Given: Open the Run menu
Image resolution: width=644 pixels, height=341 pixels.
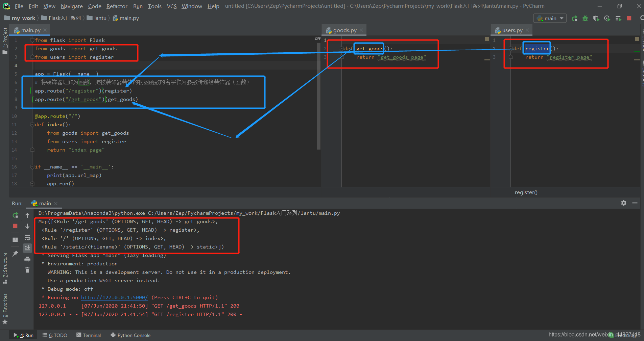Looking at the screenshot, I should coord(138,6).
